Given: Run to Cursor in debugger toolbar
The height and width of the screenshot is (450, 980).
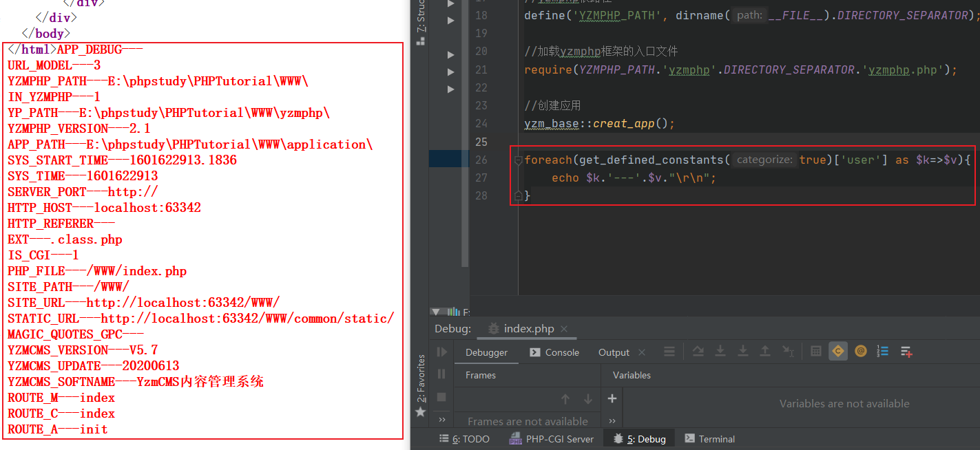Looking at the screenshot, I should [788, 352].
